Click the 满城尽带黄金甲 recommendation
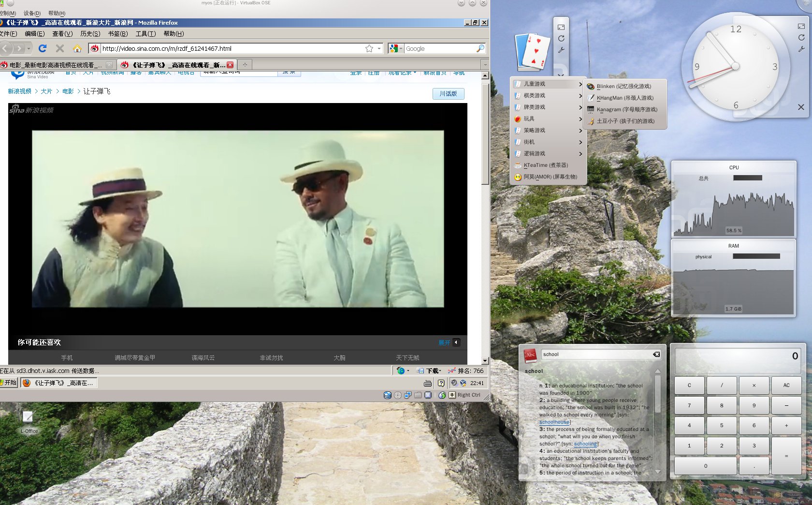 coord(135,358)
